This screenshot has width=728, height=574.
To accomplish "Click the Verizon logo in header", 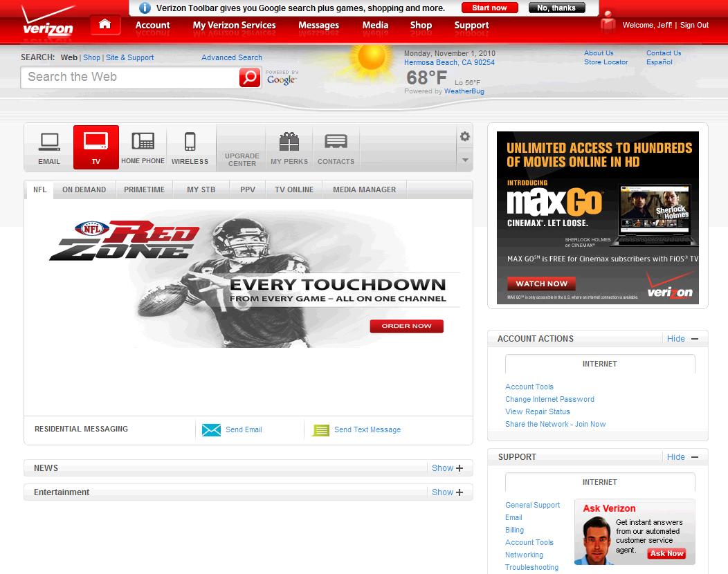I will click(48, 22).
